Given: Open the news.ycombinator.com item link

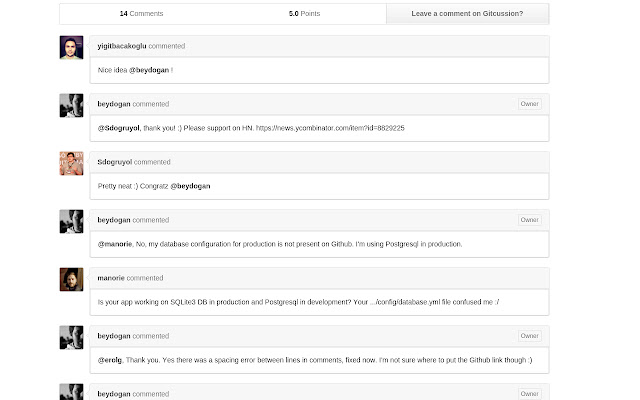Looking at the screenshot, I should pos(330,128).
